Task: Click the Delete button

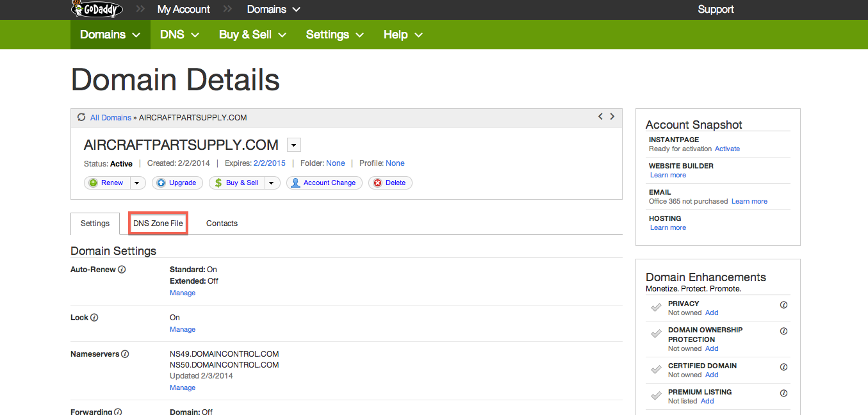Action: coord(390,183)
